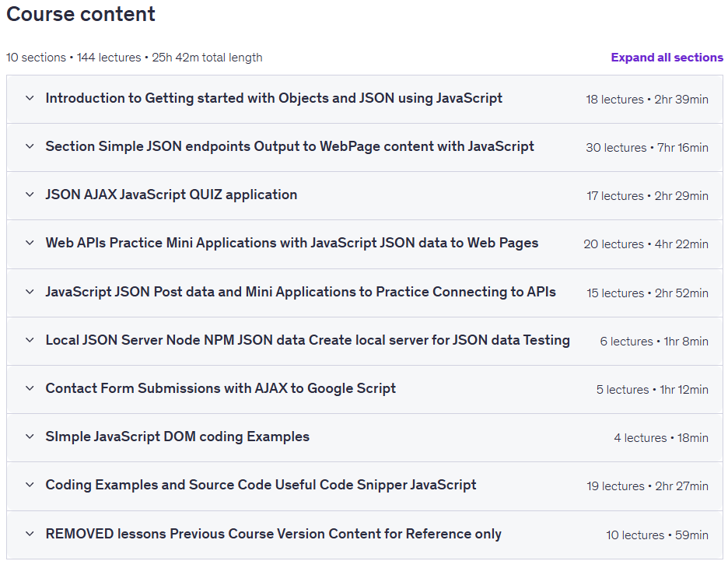The height and width of the screenshot is (561, 728).
Task: Click '17 lectures • 2hr 29min' text
Action: [647, 196]
